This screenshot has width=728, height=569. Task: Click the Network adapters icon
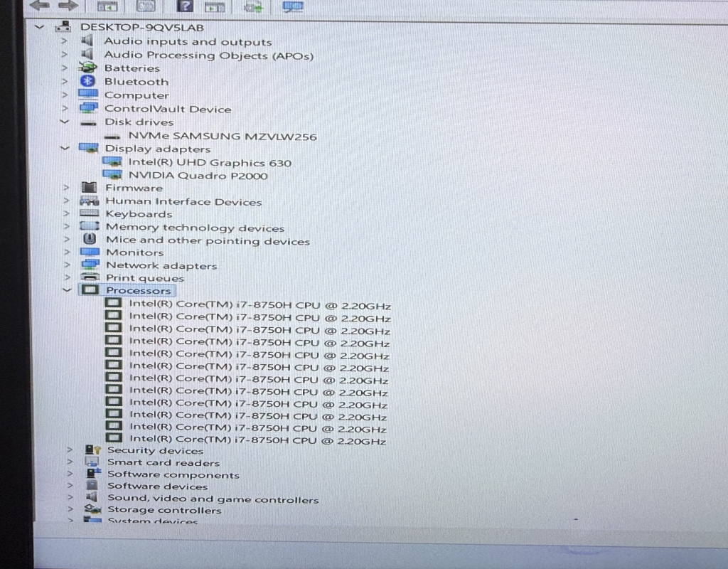click(x=90, y=265)
